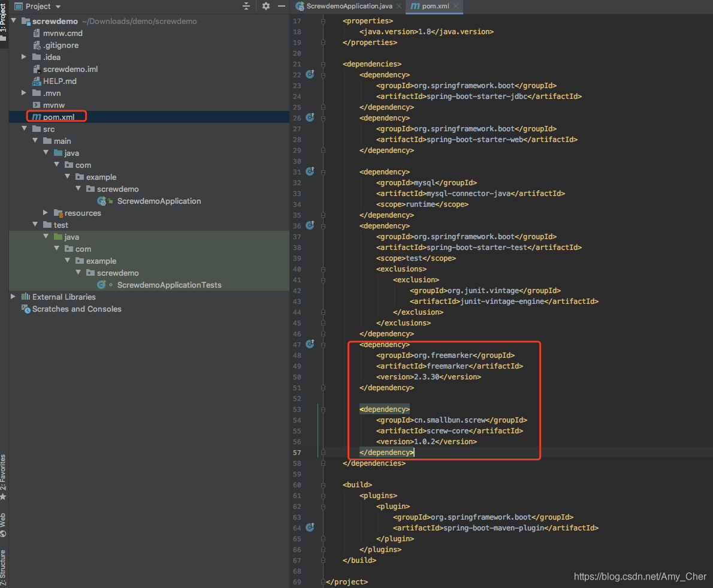The image size is (713, 588).
Task: Open the Structure tool window from sidebar
Action: 4,567
